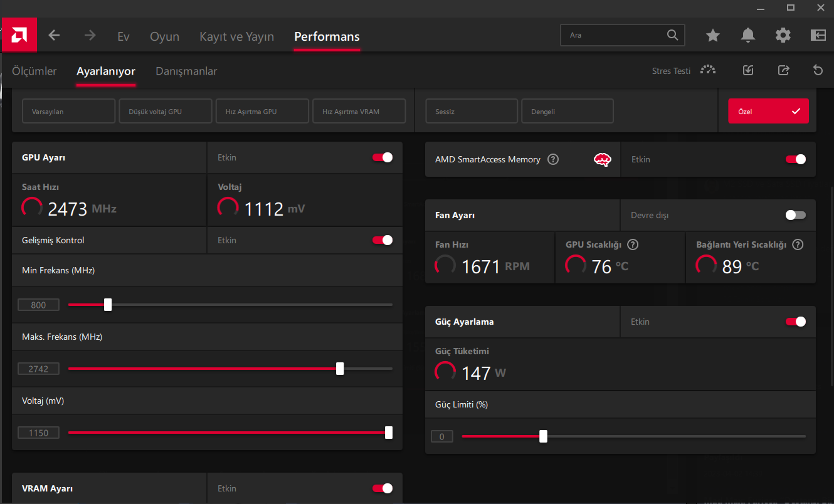Open AMD SmartAccess Memory help icon

[x=552, y=159]
